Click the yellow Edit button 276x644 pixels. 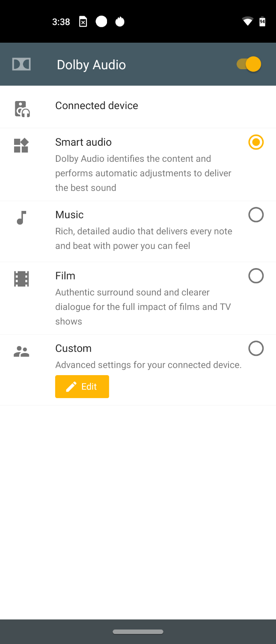point(82,386)
